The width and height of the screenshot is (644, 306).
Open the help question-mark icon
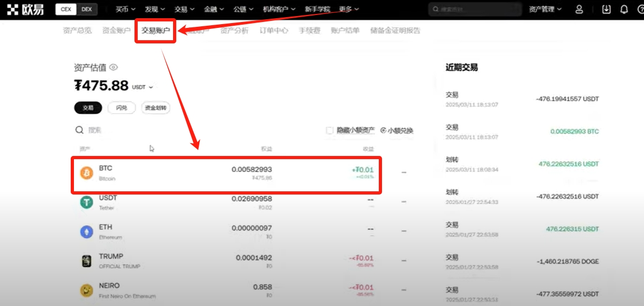coord(640,9)
